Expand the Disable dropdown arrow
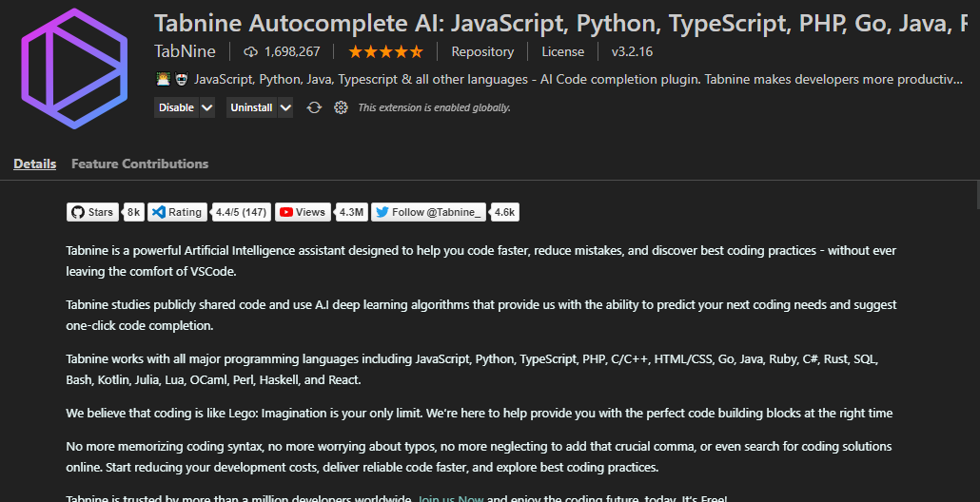Screen dimensions: 980x502 207,107
